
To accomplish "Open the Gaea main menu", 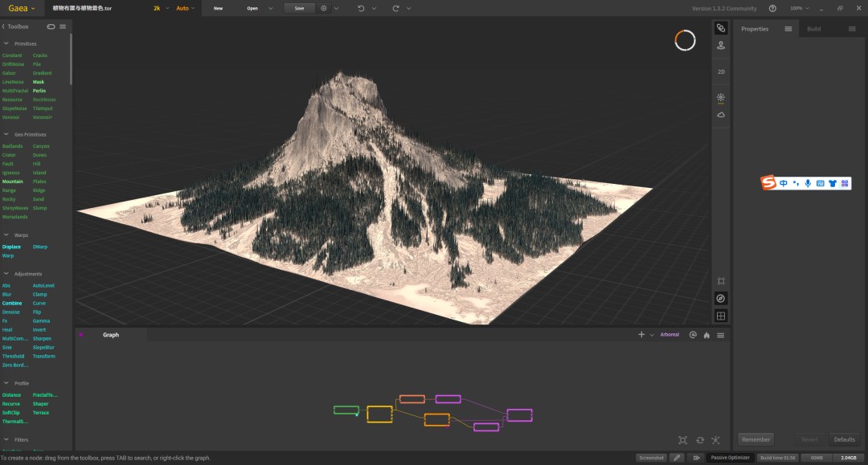I will (x=22, y=8).
